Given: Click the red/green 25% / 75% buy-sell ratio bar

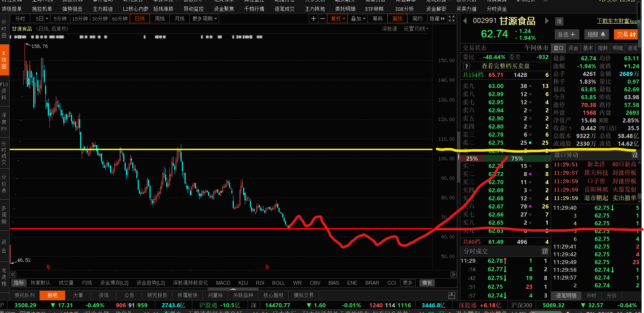Looking at the screenshot, I should (505, 159).
